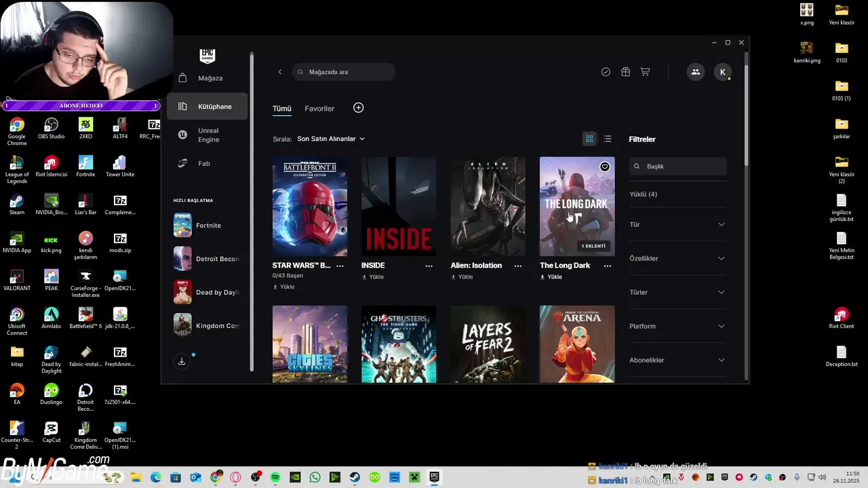Click Yükle under STAR WARS Battlefront
Viewport: 868px width, 488px height.
click(x=284, y=287)
